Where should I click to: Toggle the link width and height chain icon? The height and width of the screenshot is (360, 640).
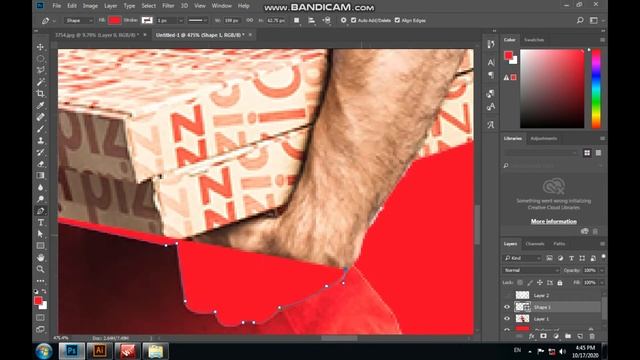pyautogui.click(x=249, y=20)
